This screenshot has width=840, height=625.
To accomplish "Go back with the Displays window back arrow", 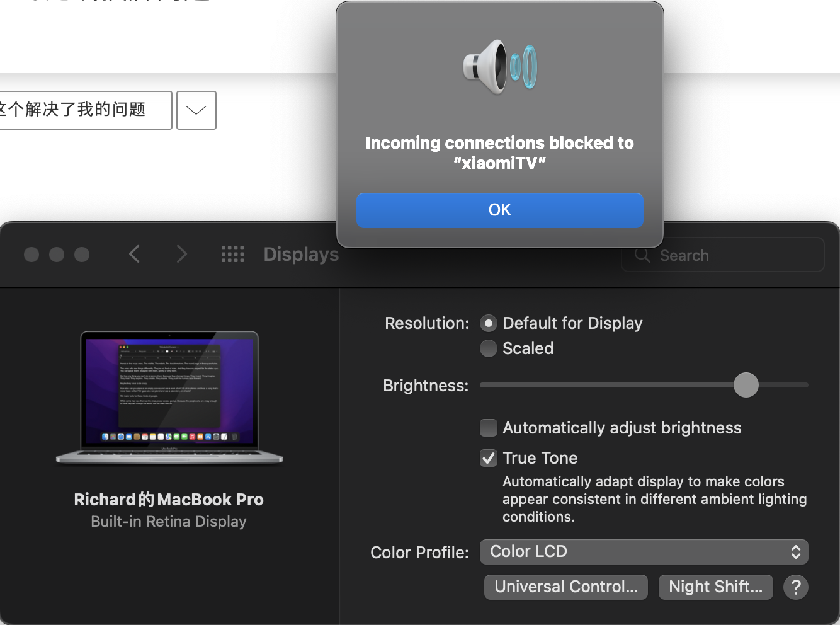I will pyautogui.click(x=134, y=254).
